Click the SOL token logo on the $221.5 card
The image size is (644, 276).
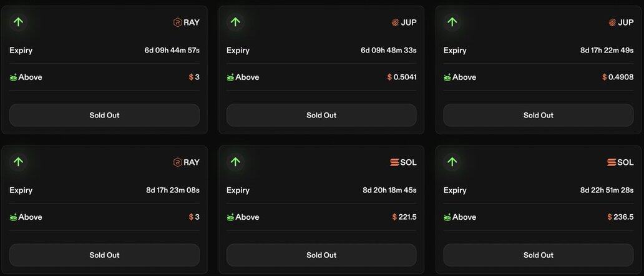pos(394,162)
